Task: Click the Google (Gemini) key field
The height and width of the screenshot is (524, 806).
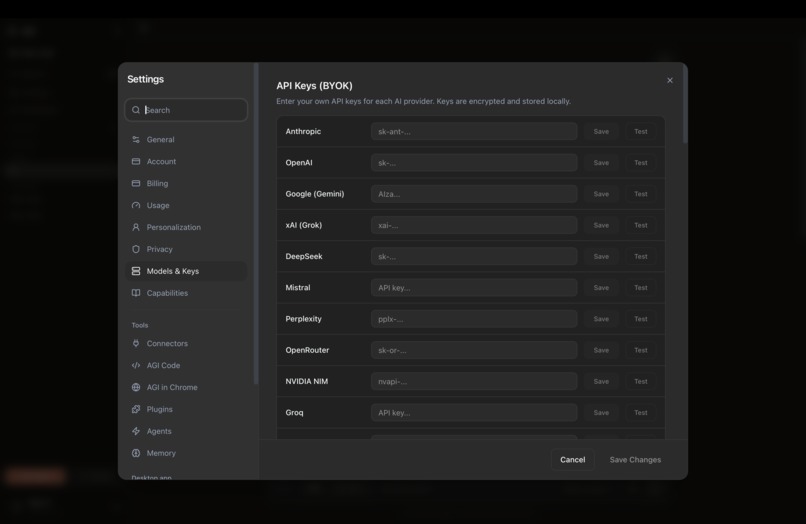Action: (474, 194)
